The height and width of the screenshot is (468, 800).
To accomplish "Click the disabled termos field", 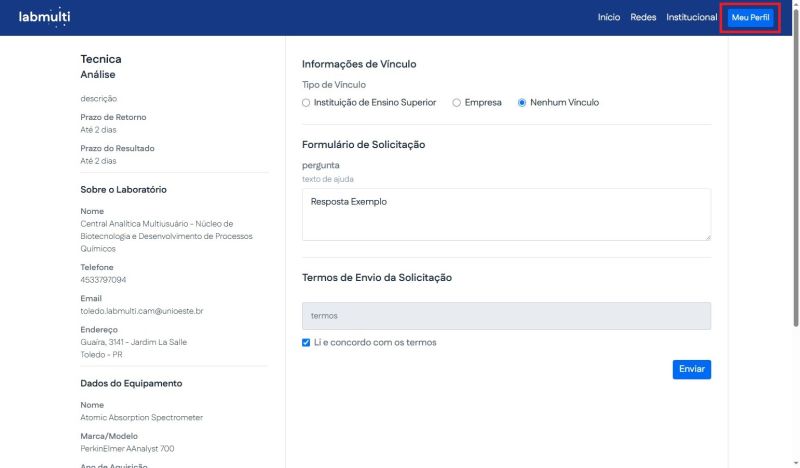I will pyautogui.click(x=506, y=316).
